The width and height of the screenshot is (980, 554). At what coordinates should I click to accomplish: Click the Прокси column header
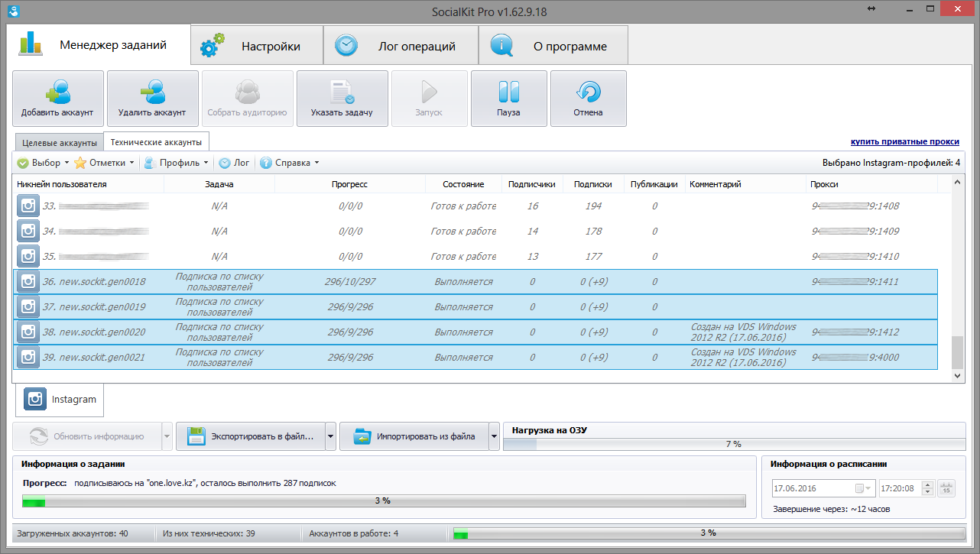tap(872, 184)
